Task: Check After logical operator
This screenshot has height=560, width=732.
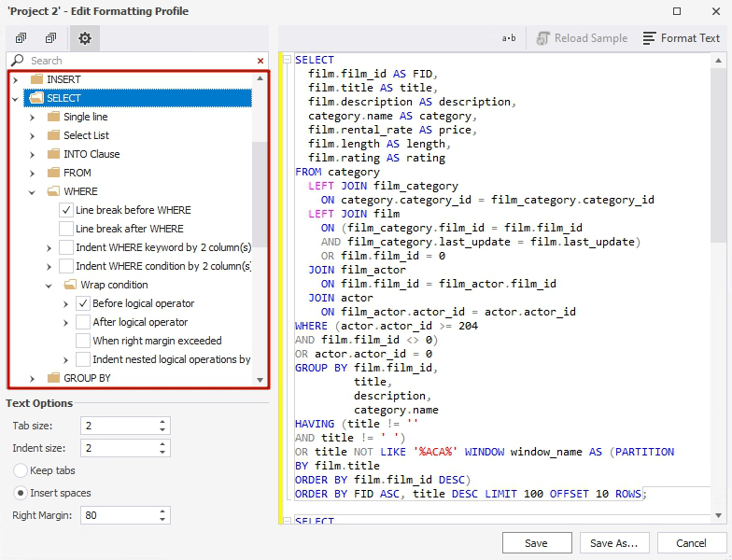Action: (x=82, y=322)
